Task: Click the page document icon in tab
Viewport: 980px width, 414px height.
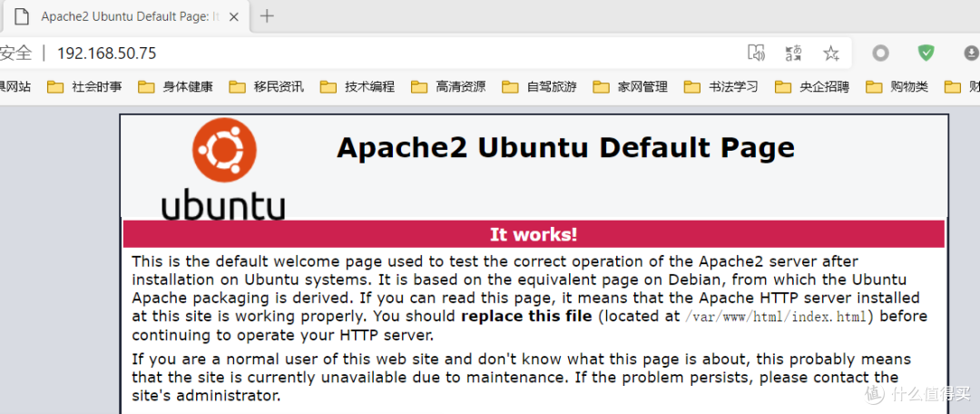Action: [x=22, y=17]
